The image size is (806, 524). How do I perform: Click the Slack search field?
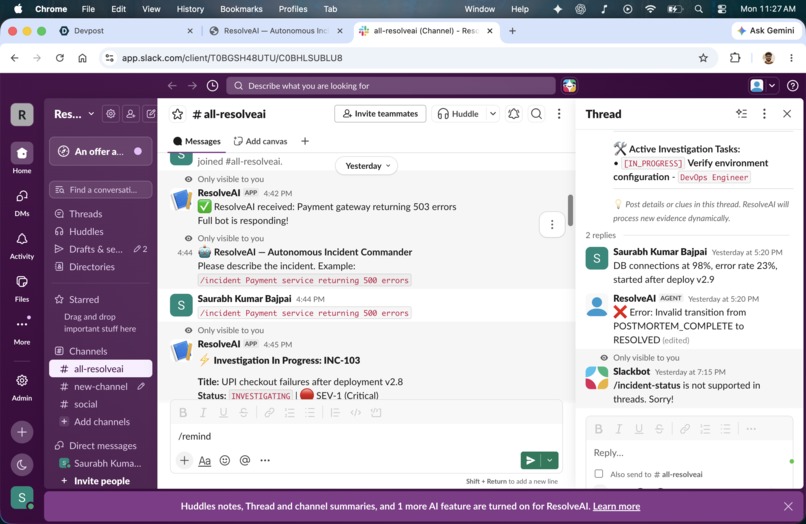pyautogui.click(x=391, y=86)
